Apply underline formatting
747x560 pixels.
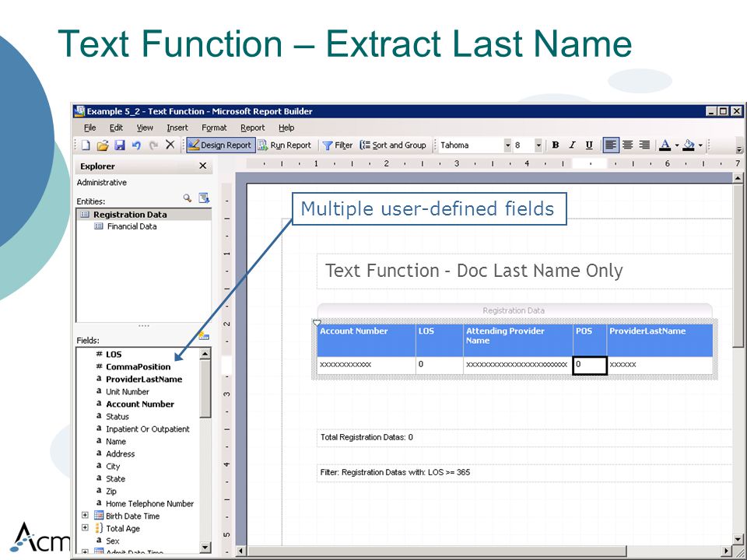tap(589, 145)
